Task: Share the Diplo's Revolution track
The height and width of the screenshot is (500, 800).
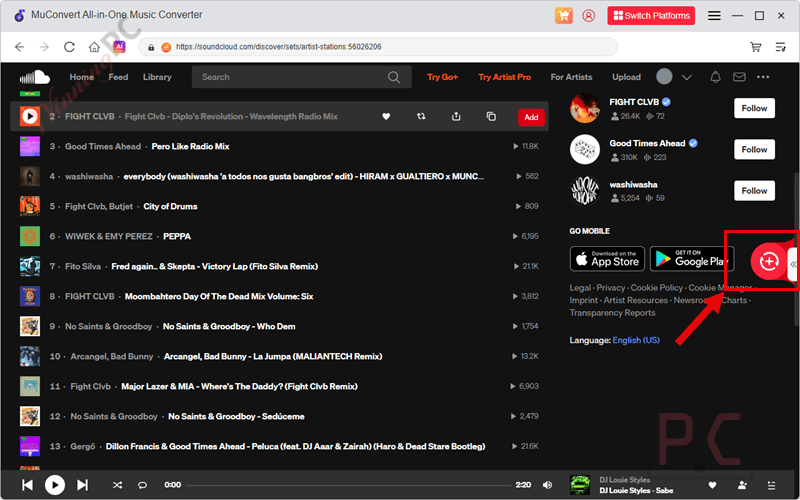Action: coord(456,117)
